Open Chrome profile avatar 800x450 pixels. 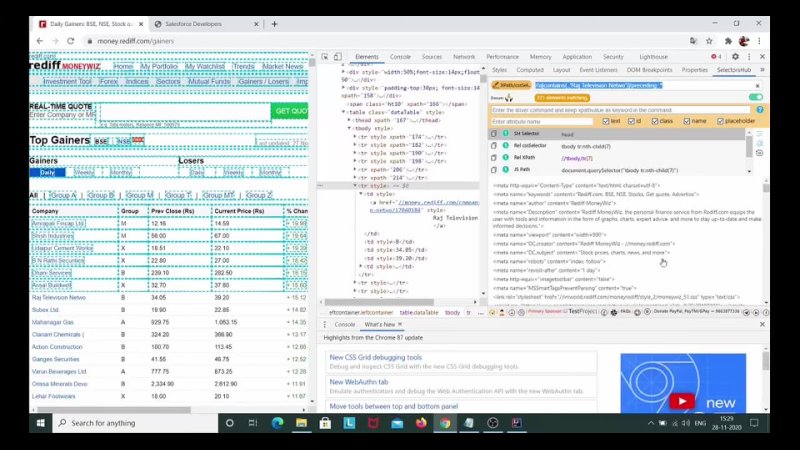point(744,41)
